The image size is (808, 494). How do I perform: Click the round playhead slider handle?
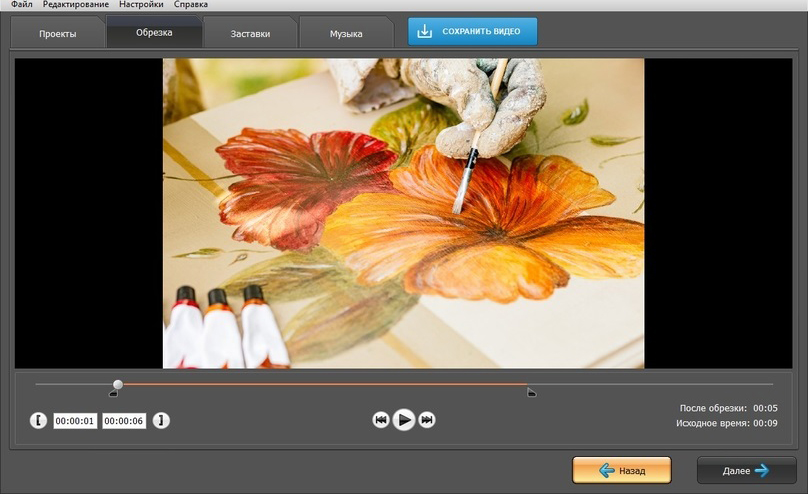point(118,384)
